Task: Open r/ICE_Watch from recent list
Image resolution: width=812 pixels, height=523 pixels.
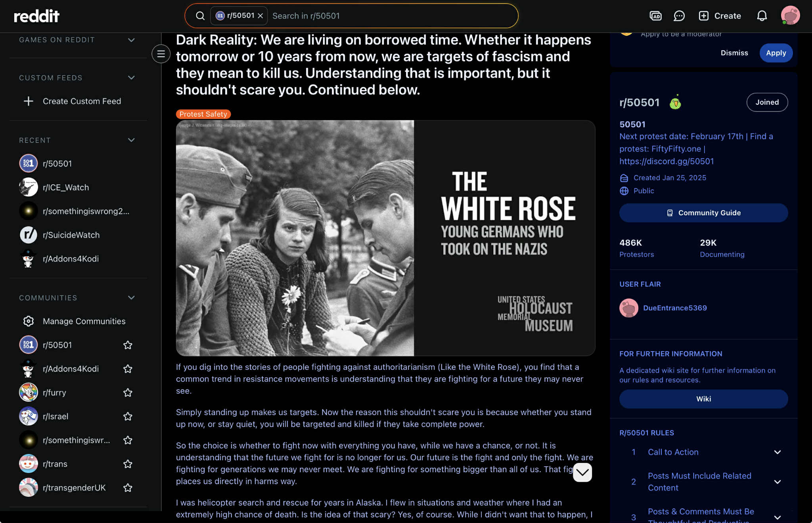Action: tap(66, 187)
